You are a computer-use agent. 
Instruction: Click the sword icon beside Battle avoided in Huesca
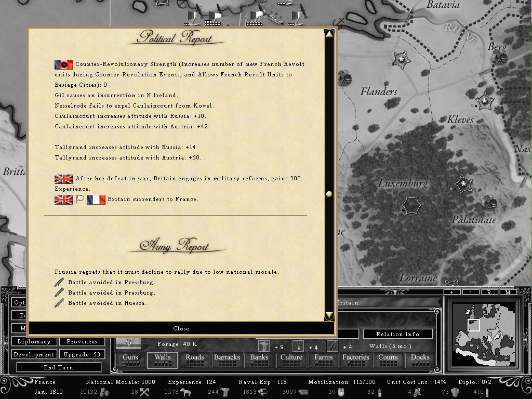(59, 303)
